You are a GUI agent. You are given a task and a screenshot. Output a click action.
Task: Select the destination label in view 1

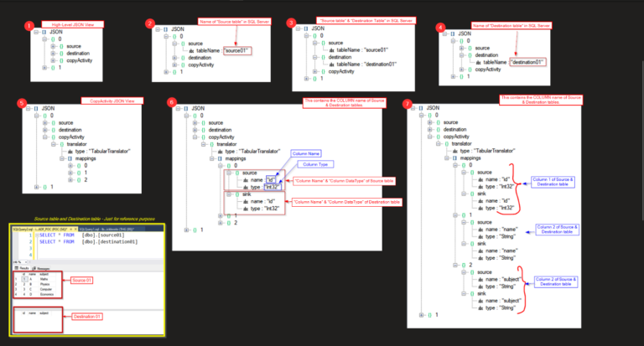78,54
